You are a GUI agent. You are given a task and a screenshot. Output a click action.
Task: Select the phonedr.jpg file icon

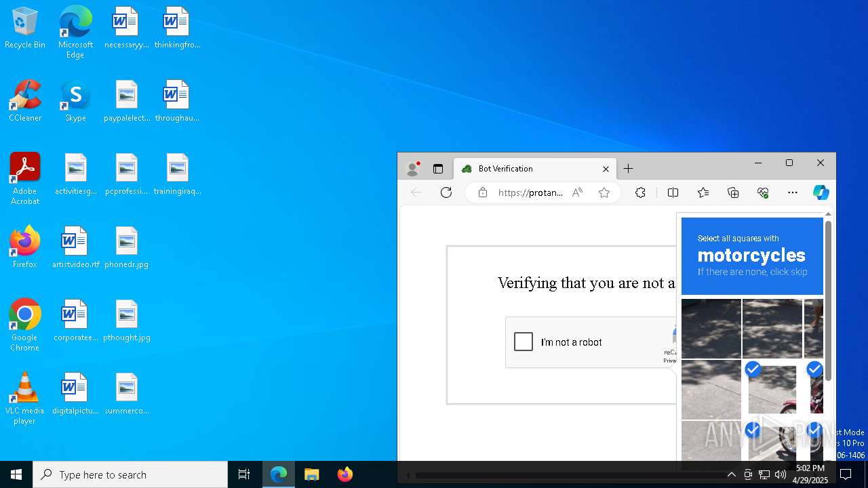(126, 248)
